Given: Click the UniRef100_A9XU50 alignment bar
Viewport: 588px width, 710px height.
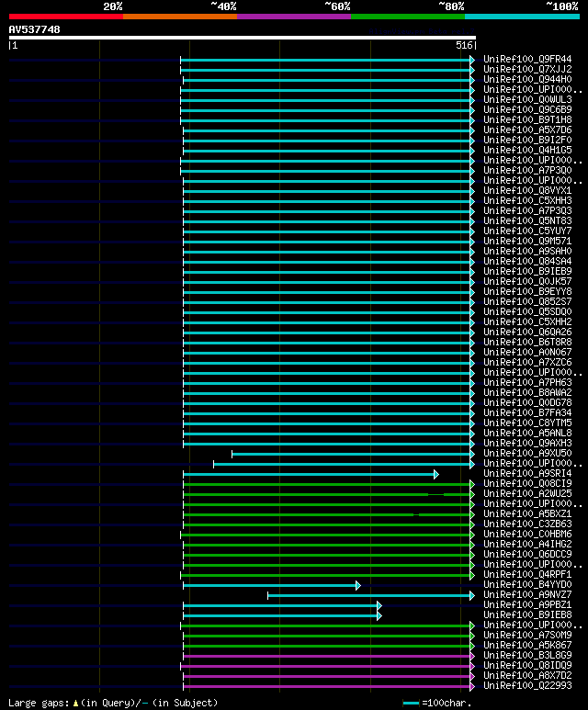Looking at the screenshot, I should [x=354, y=454].
